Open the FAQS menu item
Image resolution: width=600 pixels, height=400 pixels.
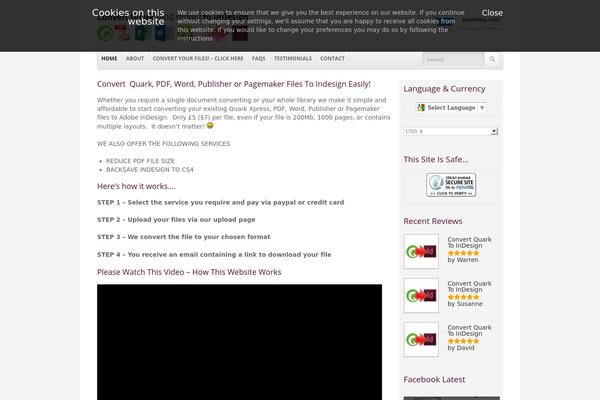point(259,59)
